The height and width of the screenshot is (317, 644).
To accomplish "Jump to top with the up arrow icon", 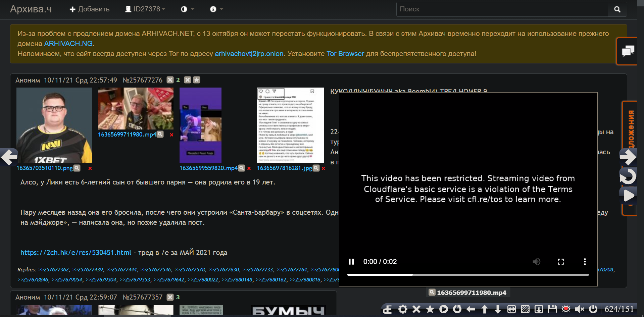I will [485, 309].
